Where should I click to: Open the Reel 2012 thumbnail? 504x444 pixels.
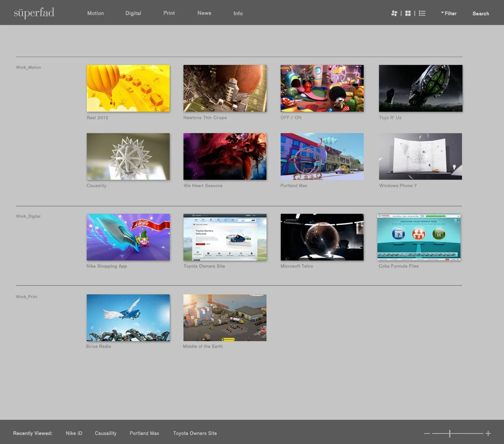(x=128, y=88)
